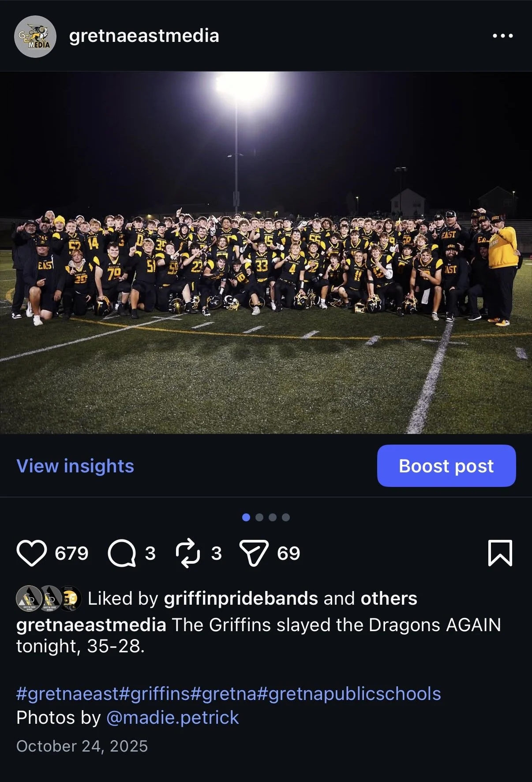Visit the @madie.petrick mention
The image size is (532, 782).
click(172, 718)
